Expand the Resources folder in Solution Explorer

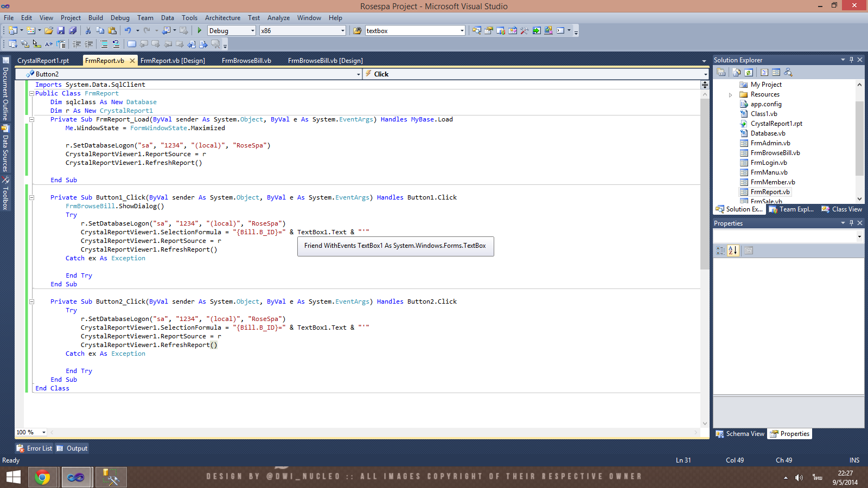[x=730, y=95]
